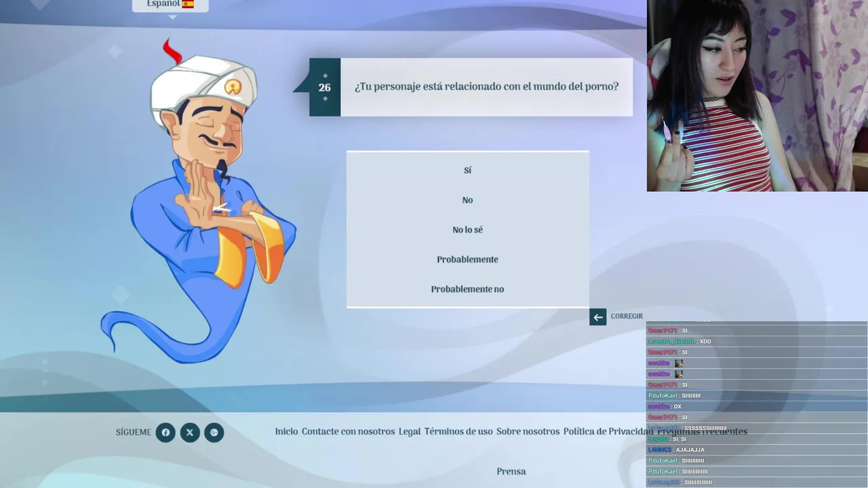Viewport: 868px width, 488px height.
Task: Click the question text about the character
Action: (486, 87)
